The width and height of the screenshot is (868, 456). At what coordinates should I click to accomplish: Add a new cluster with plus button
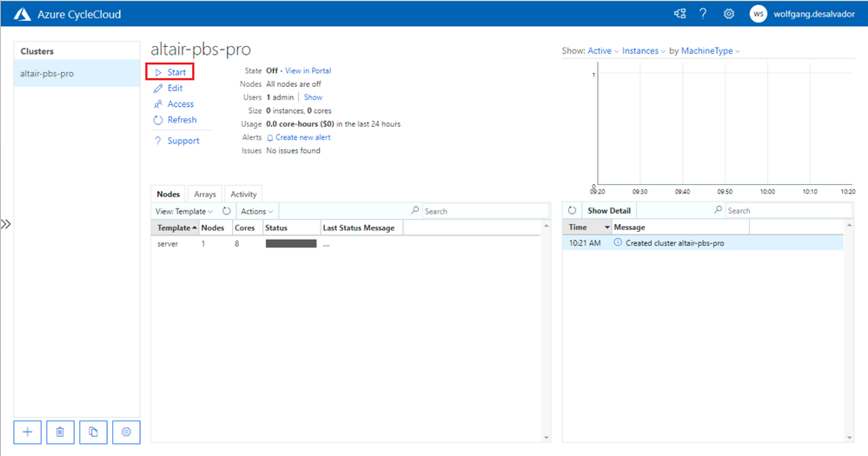point(28,433)
